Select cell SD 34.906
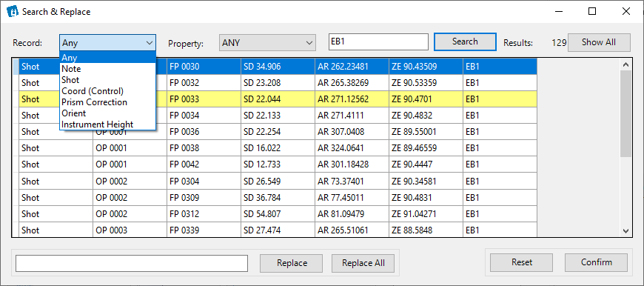This screenshot has width=644, height=286. (x=278, y=66)
